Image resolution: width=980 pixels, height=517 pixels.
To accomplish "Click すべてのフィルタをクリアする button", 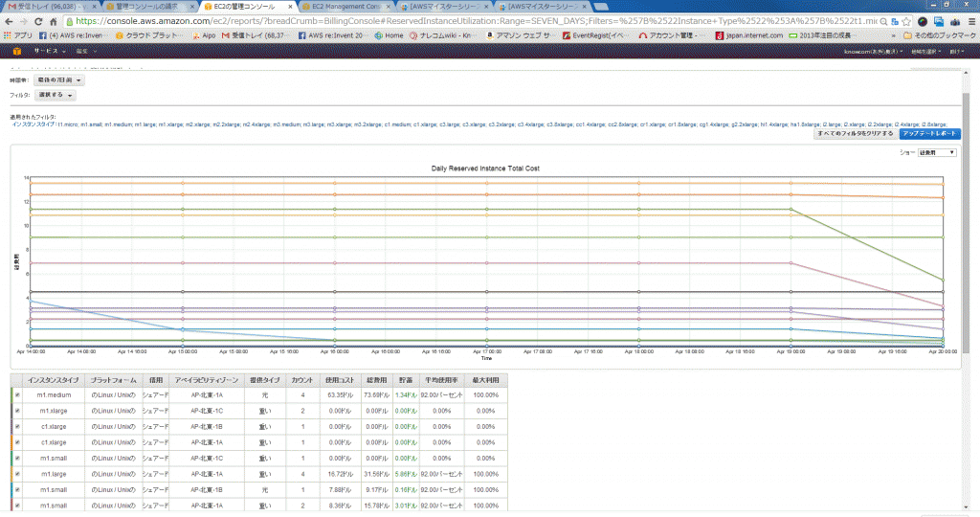I will pos(856,134).
